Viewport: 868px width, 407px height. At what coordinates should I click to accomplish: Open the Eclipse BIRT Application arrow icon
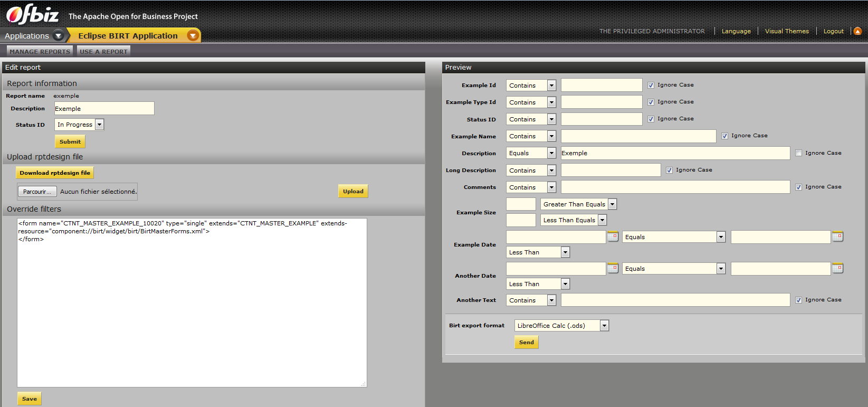193,36
